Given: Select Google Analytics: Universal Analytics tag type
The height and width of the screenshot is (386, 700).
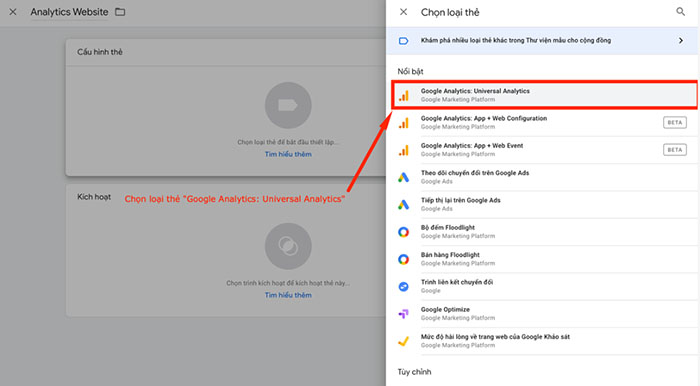Looking at the screenshot, I should point(545,95).
